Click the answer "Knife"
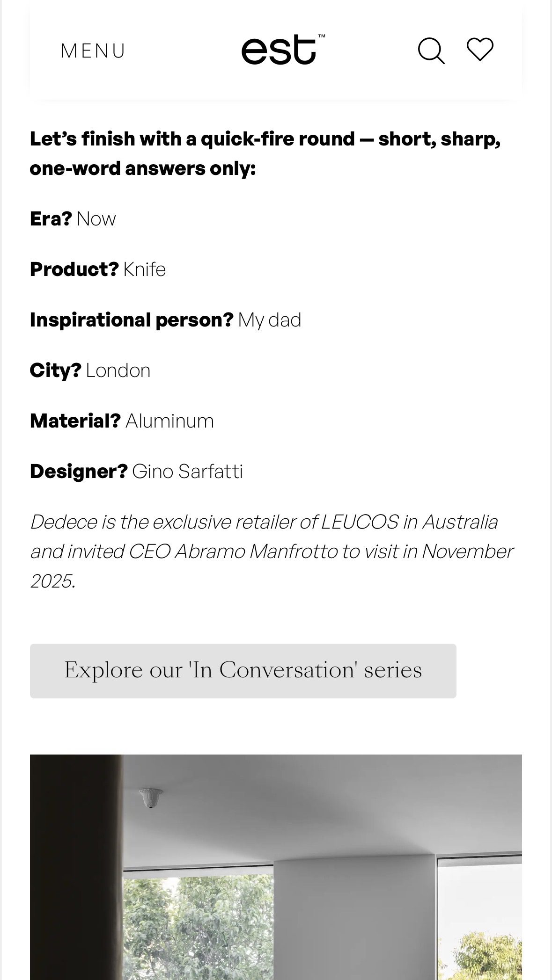This screenshot has height=980, width=552. 145,269
